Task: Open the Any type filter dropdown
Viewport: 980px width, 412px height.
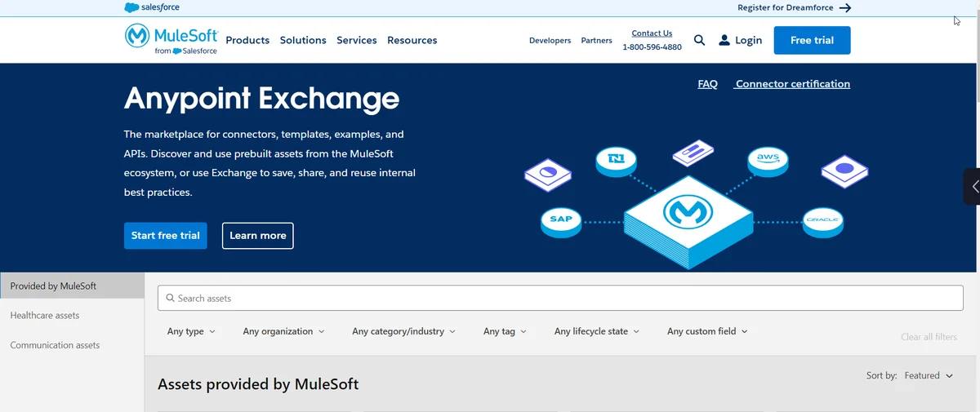Action: pos(191,331)
